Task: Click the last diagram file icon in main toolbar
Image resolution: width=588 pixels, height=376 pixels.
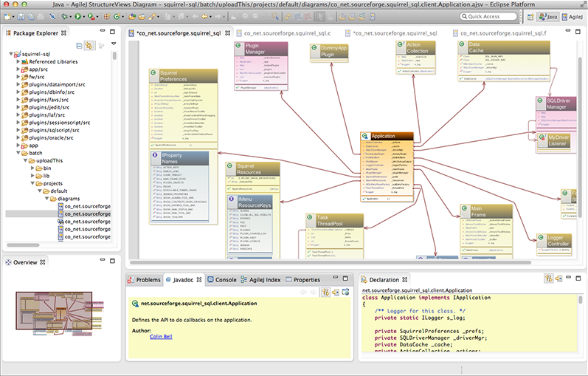Action: point(372,16)
